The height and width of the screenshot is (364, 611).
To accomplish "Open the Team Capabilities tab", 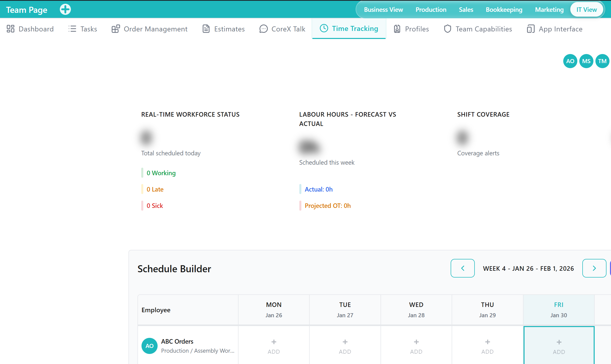I will click(x=478, y=29).
